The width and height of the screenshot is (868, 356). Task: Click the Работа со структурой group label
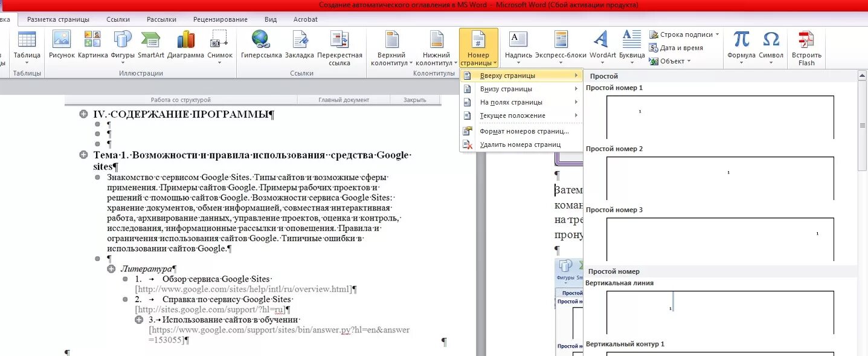coord(181,100)
